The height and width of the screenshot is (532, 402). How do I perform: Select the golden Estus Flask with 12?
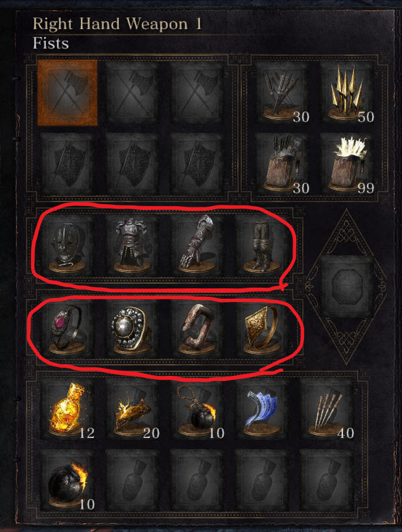67,409
